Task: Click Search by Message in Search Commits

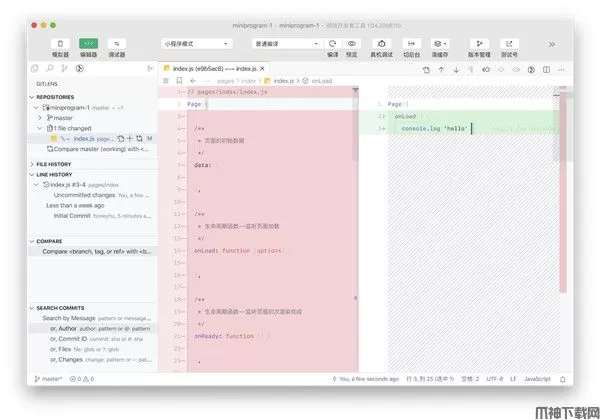Action: [69, 318]
